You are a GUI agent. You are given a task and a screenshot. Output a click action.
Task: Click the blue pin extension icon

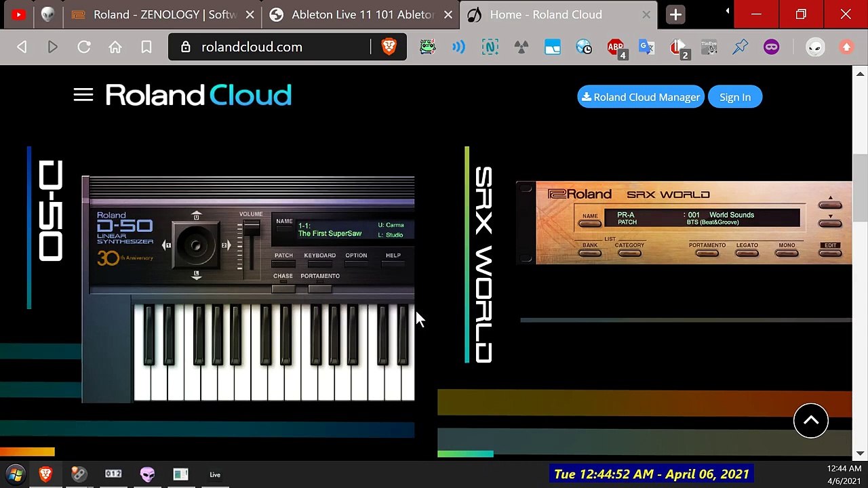point(740,47)
